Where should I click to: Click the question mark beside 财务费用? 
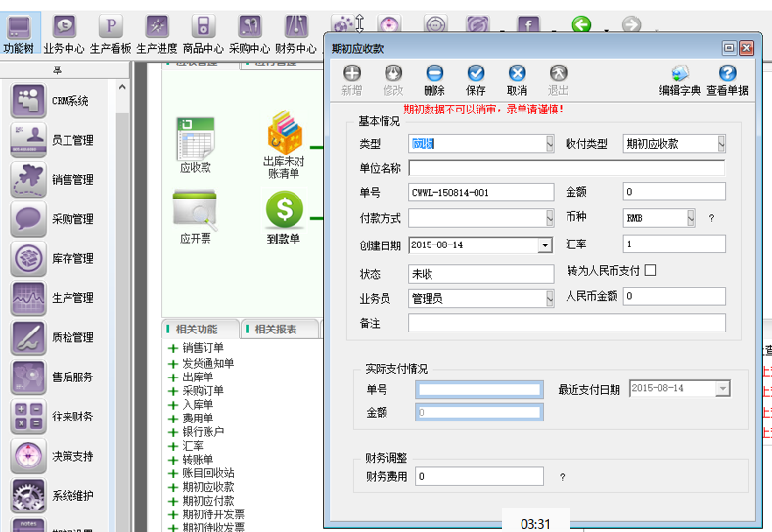pyautogui.click(x=562, y=477)
